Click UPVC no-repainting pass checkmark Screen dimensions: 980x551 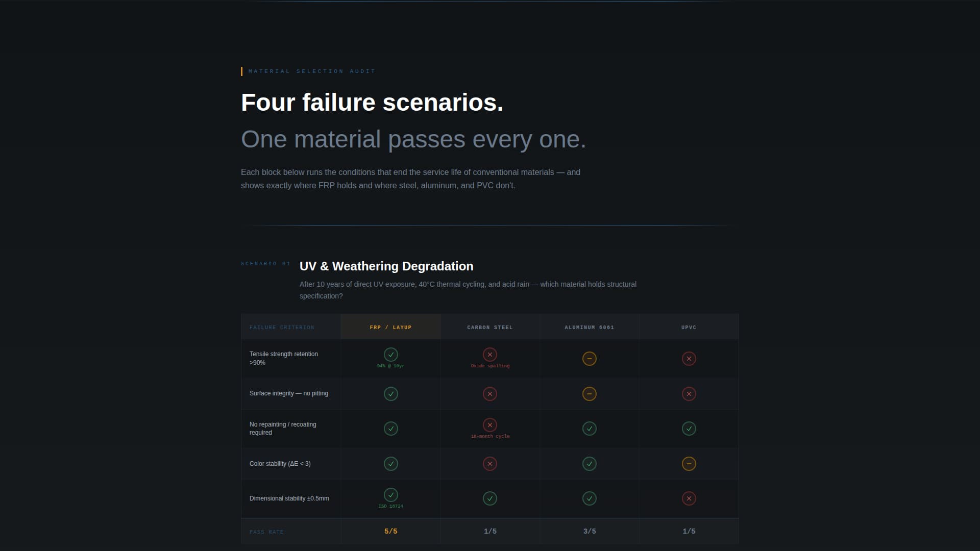(689, 429)
